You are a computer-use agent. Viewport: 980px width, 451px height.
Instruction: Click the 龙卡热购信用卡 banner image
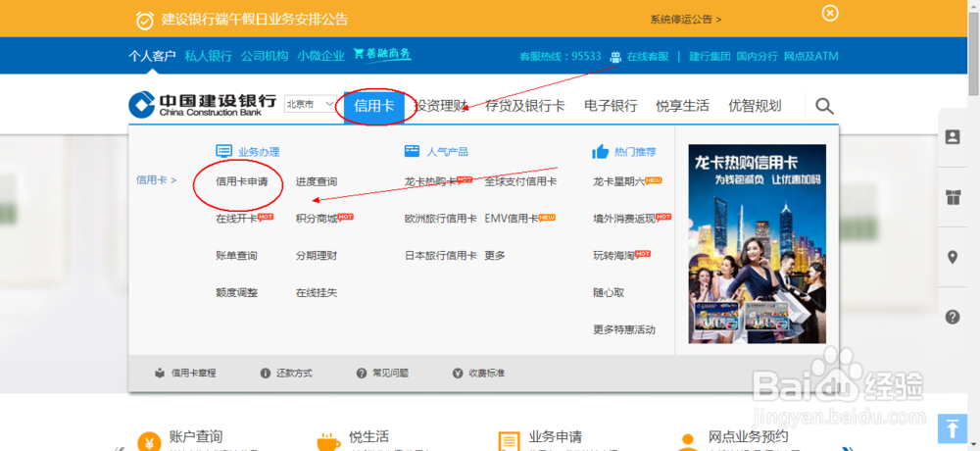pyautogui.click(x=757, y=244)
